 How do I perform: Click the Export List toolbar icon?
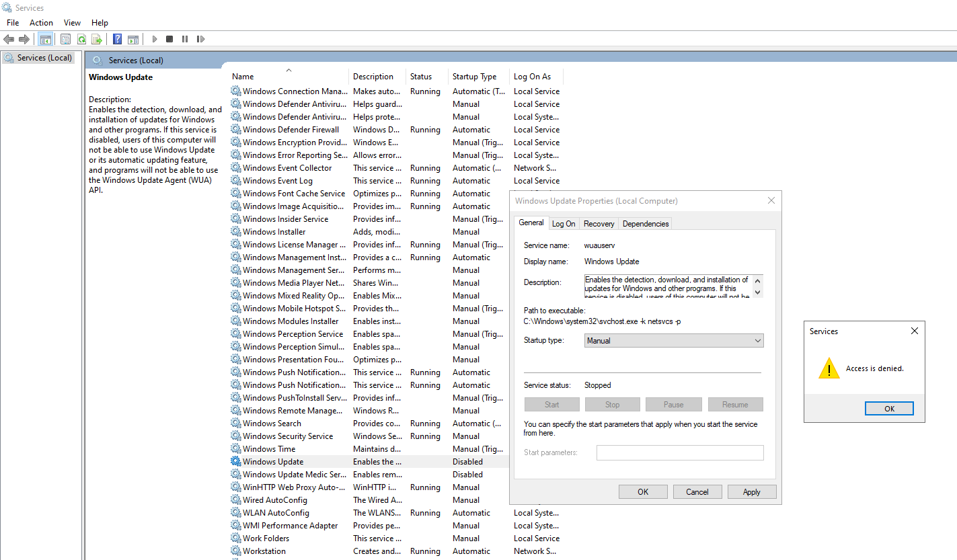tap(97, 39)
